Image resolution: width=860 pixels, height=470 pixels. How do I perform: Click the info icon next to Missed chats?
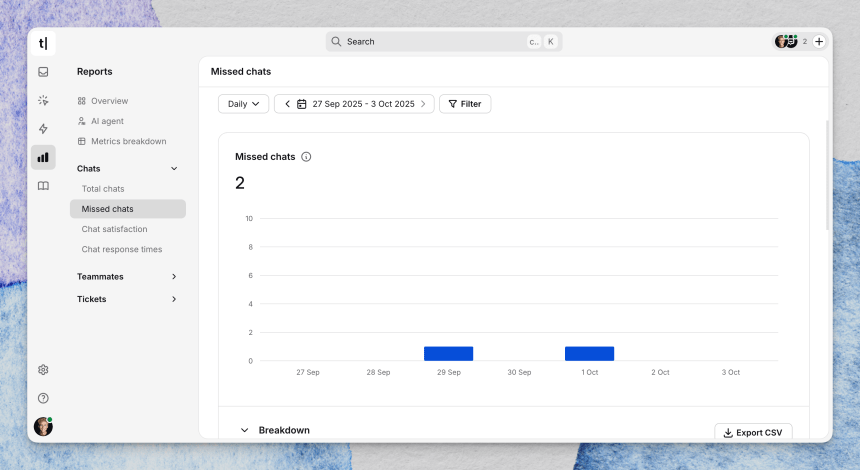[x=306, y=157]
